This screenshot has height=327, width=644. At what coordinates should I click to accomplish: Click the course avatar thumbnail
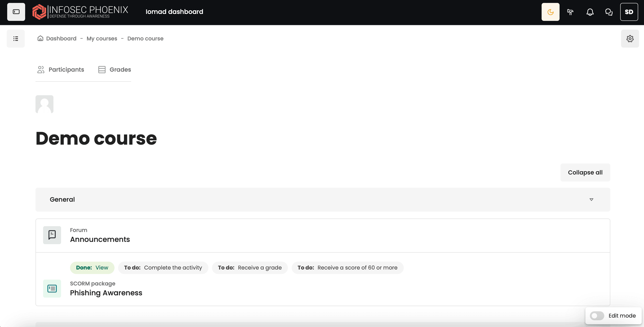[44, 104]
